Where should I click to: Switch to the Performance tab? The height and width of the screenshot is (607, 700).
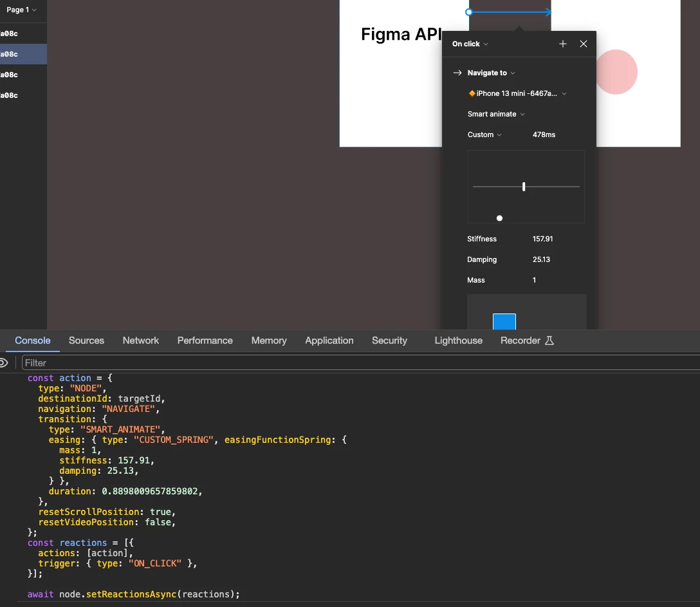click(205, 341)
